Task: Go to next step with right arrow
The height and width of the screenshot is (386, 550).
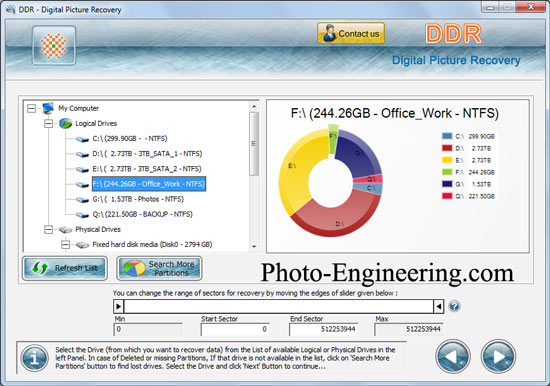Action: point(498,357)
